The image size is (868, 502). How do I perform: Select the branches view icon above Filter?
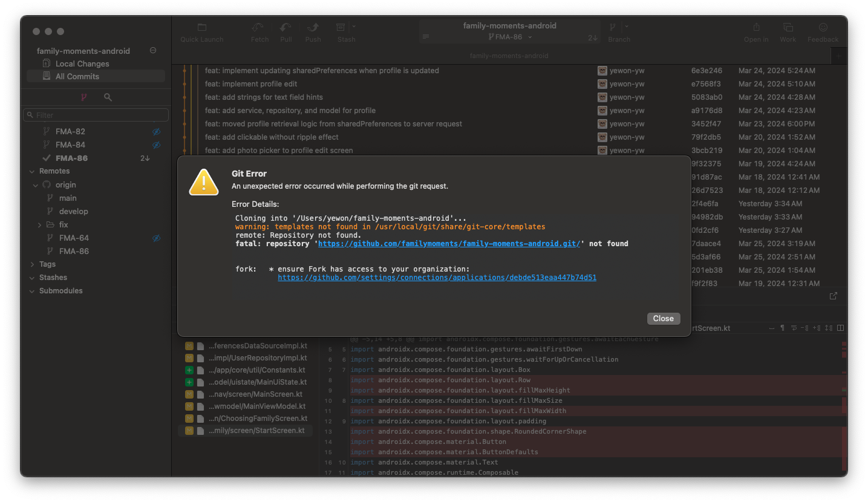pyautogui.click(x=83, y=97)
